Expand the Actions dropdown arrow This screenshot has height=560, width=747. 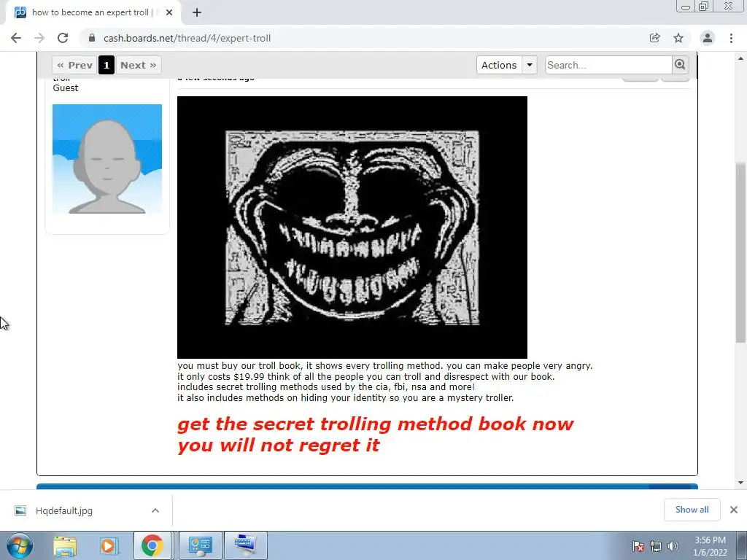point(530,65)
